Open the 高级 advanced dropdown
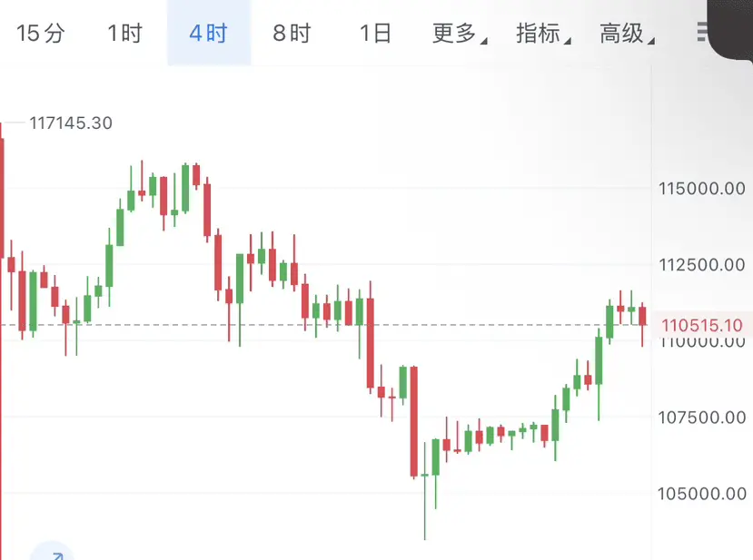This screenshot has height=560, width=753. click(x=626, y=34)
